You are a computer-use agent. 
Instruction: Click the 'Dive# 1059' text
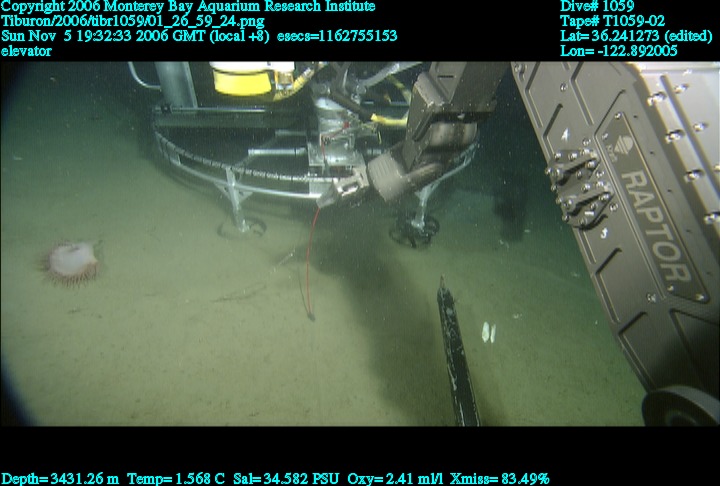click(597, 6)
